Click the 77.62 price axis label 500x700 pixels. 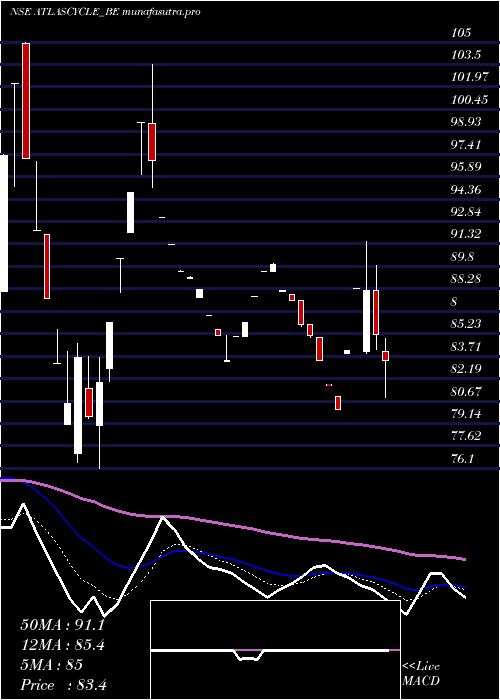coord(466,436)
